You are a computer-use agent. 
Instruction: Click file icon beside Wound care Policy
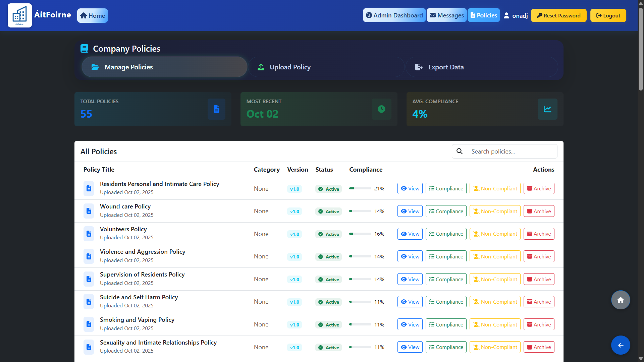pyautogui.click(x=89, y=211)
